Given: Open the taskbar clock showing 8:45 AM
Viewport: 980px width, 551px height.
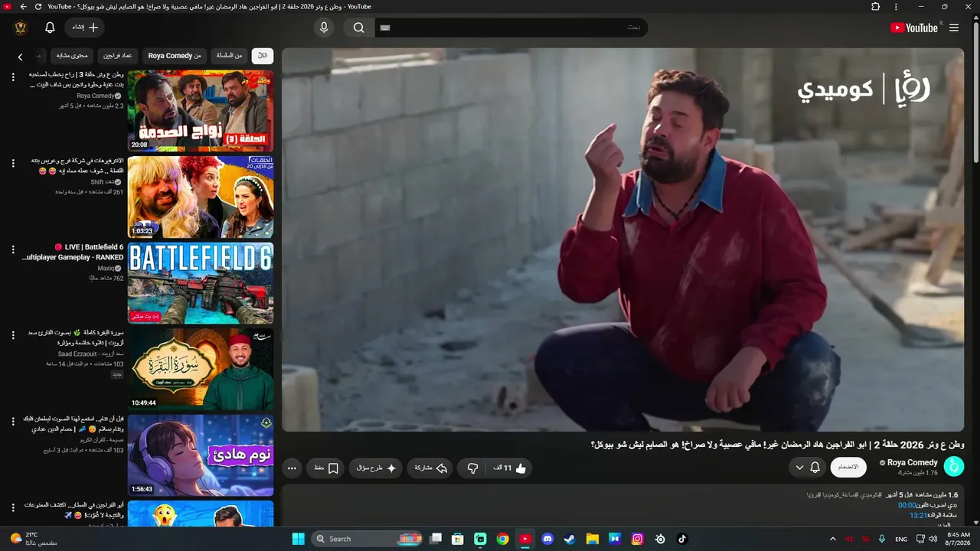Looking at the screenshot, I should click(x=959, y=539).
